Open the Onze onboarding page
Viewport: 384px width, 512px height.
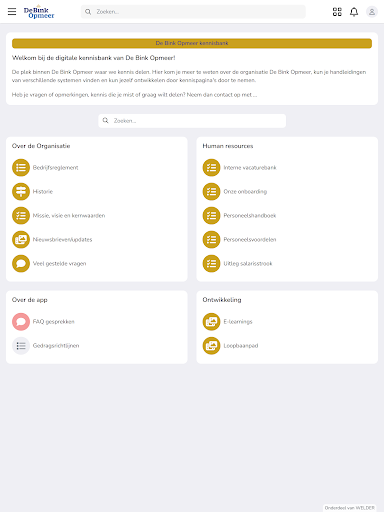coord(245,192)
